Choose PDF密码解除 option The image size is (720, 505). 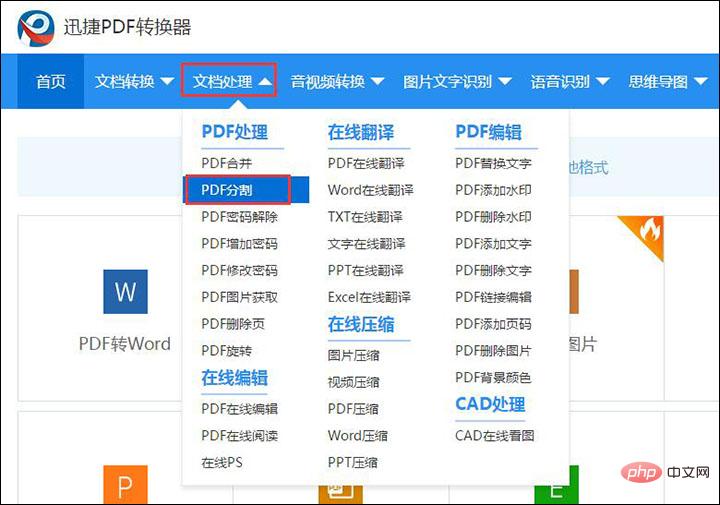239,217
